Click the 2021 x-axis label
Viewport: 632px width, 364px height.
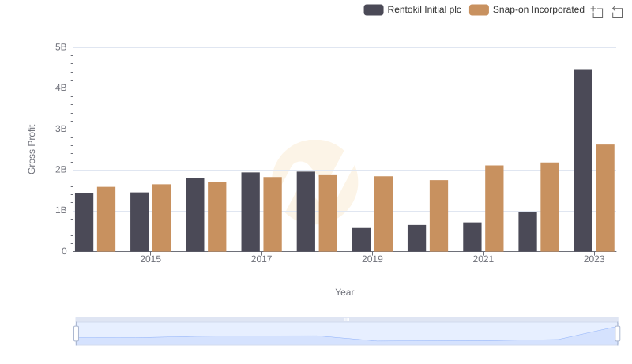(x=483, y=259)
